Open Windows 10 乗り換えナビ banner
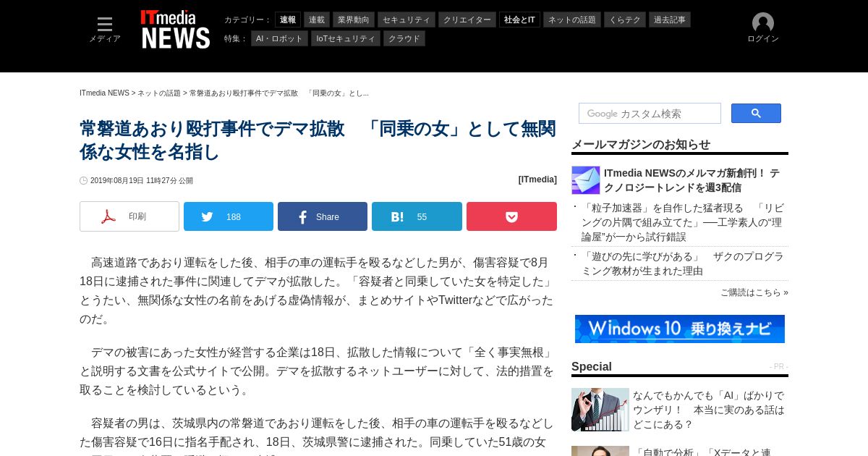868x456 pixels. (x=680, y=329)
